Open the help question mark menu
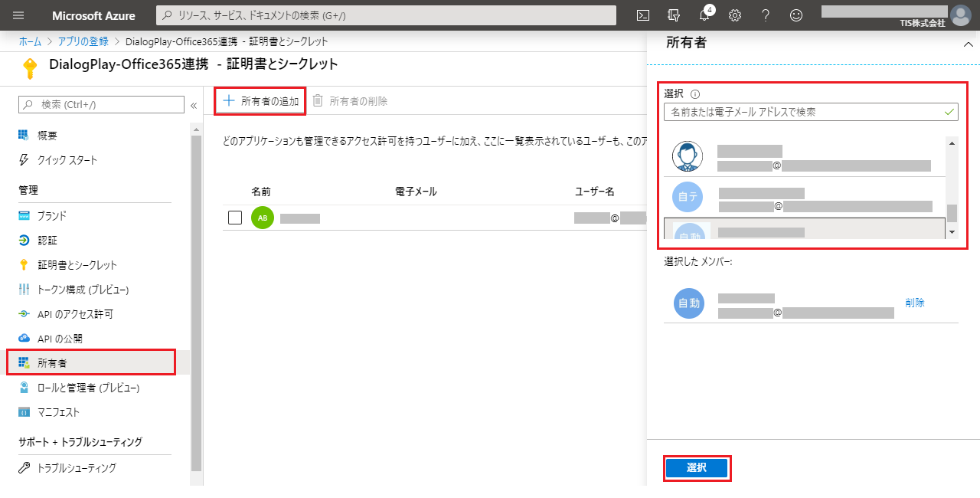This screenshot has width=980, height=498. [x=766, y=15]
